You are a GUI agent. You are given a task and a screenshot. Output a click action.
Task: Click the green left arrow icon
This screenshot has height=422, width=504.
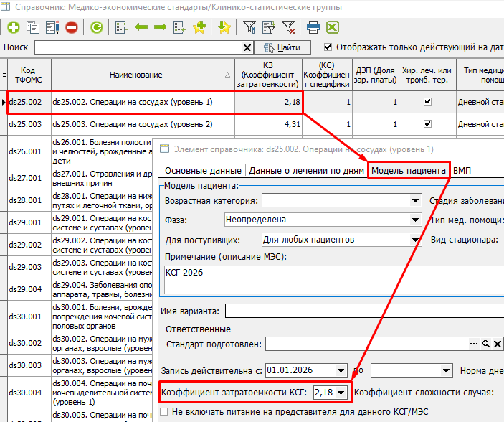[141, 28]
